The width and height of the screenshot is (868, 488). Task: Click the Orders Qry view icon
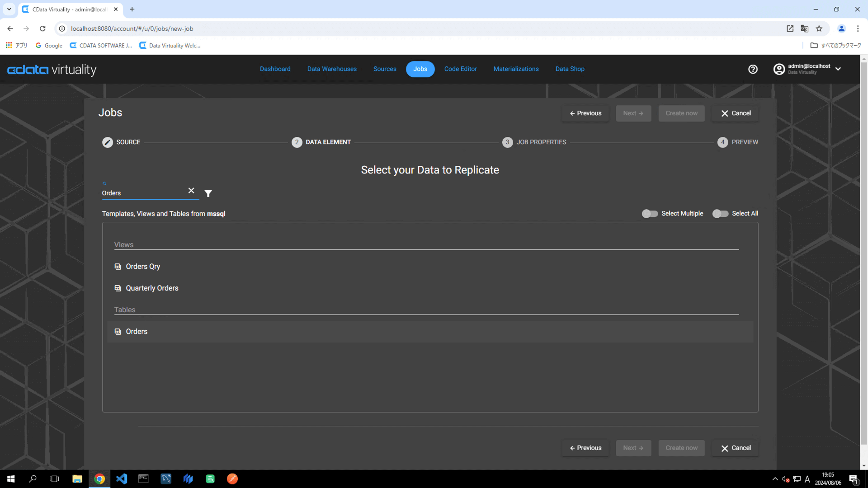(x=118, y=267)
